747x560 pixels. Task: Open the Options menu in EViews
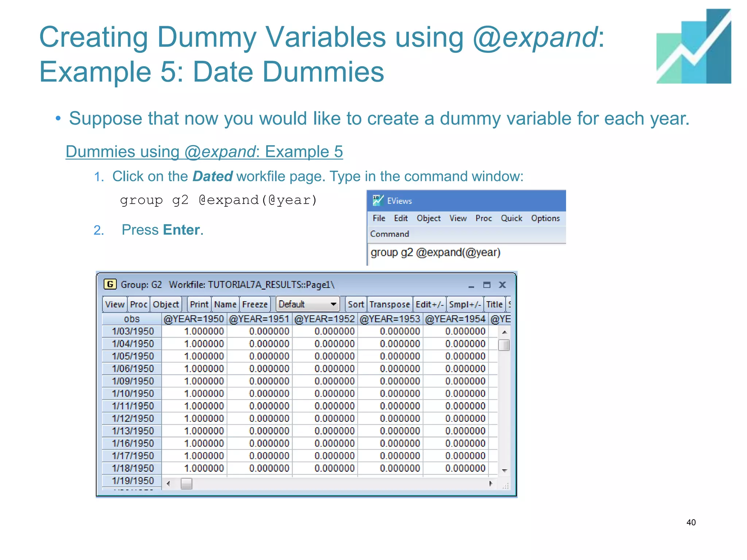point(545,218)
